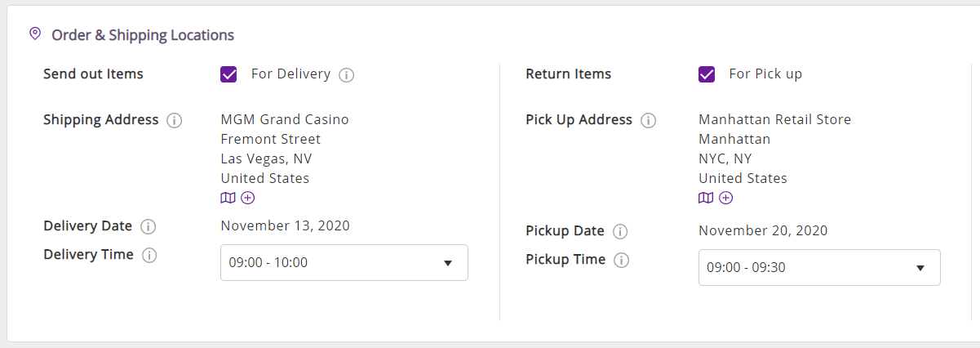Click the info icon next to For Delivery
980x348 pixels.
point(346,75)
